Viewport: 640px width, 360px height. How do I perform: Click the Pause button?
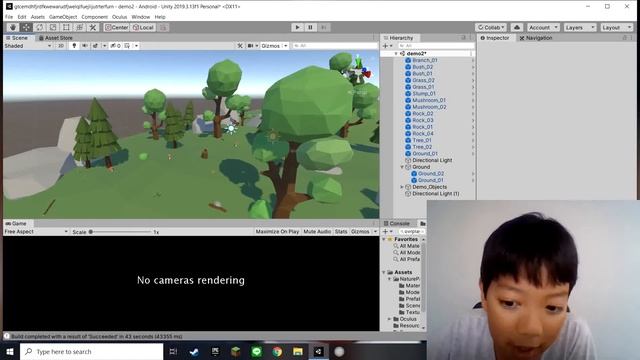pos(310,27)
